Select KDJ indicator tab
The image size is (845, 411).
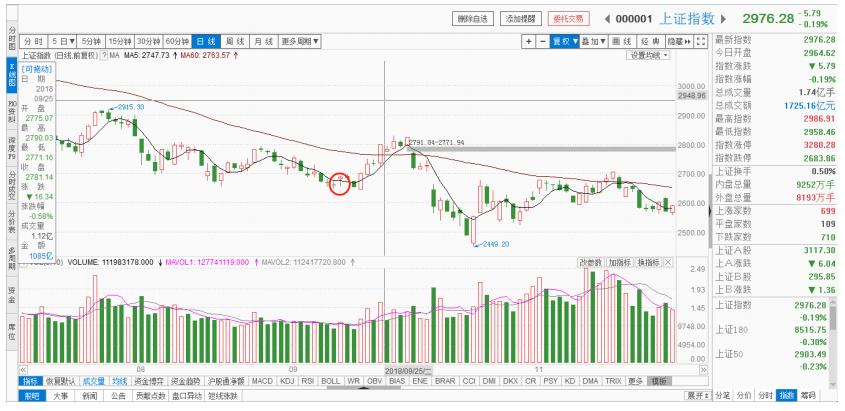point(287,381)
